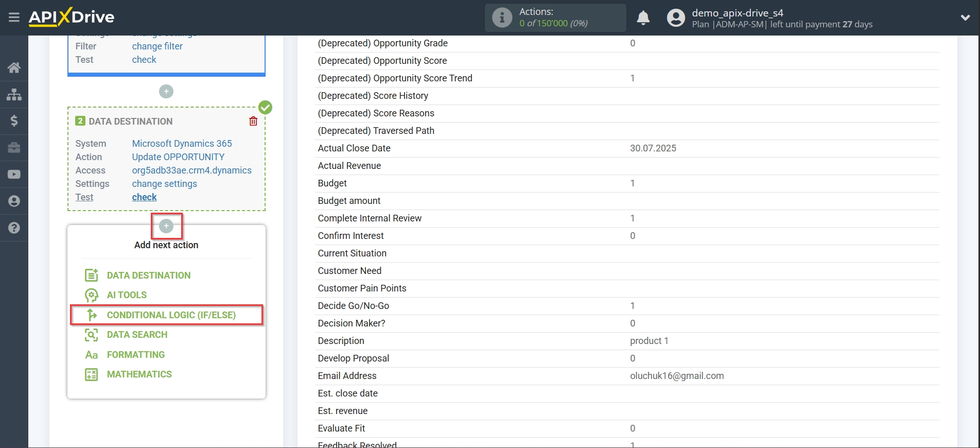
Task: Click the user avatar icon
Action: pos(676,18)
